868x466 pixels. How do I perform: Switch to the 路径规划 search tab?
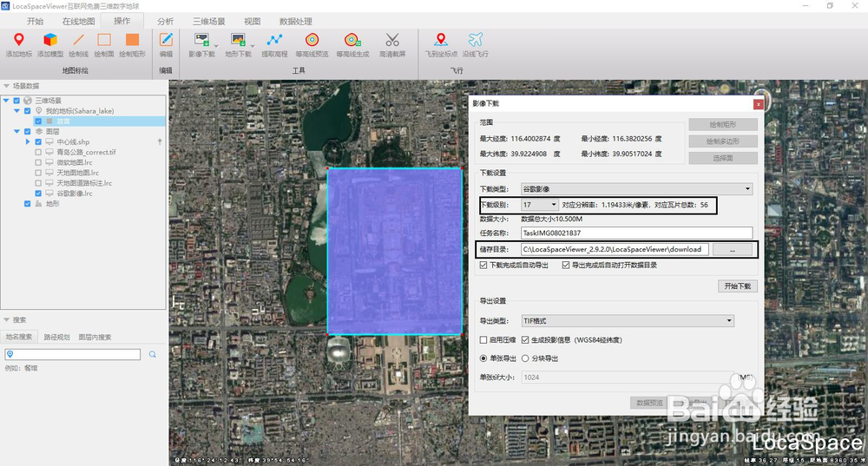pos(56,337)
